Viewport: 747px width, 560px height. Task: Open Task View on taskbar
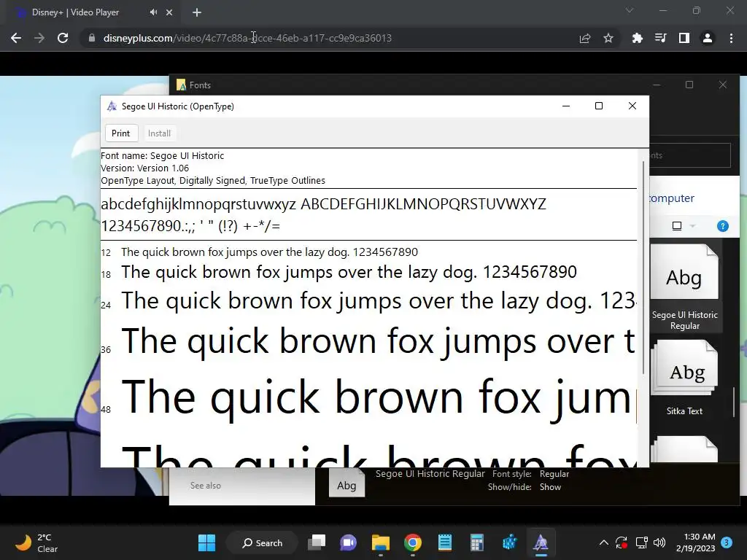point(317,542)
